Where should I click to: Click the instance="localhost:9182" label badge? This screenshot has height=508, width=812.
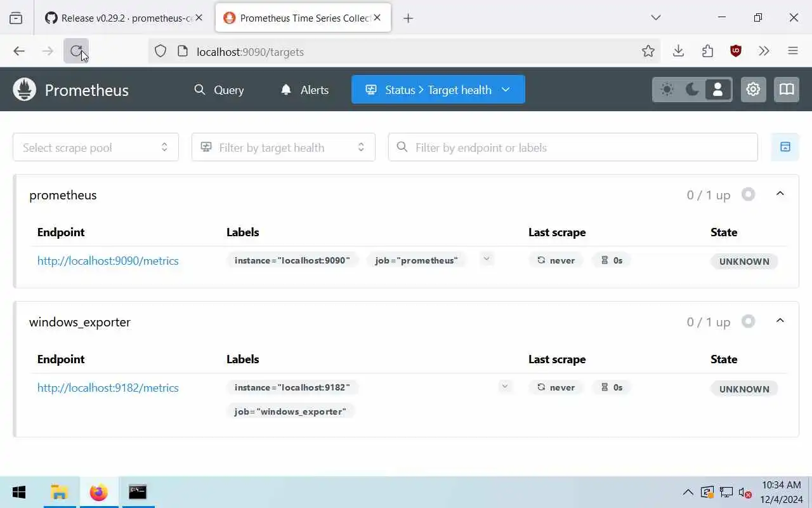click(x=292, y=387)
